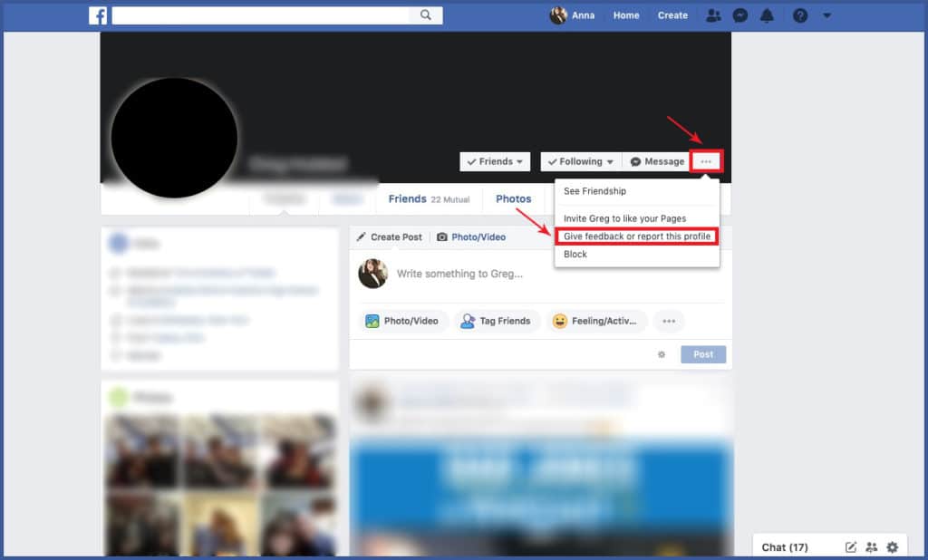Open the help question mark icon

pos(800,15)
